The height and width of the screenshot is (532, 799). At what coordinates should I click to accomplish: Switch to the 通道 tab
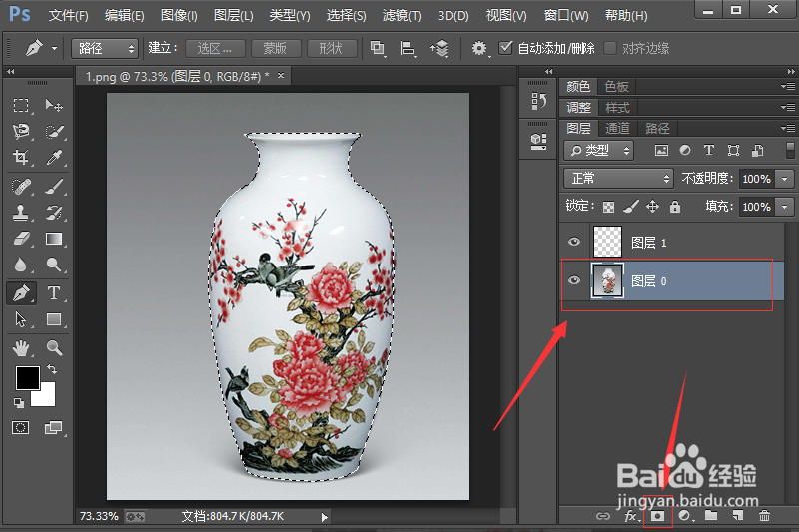(617, 128)
